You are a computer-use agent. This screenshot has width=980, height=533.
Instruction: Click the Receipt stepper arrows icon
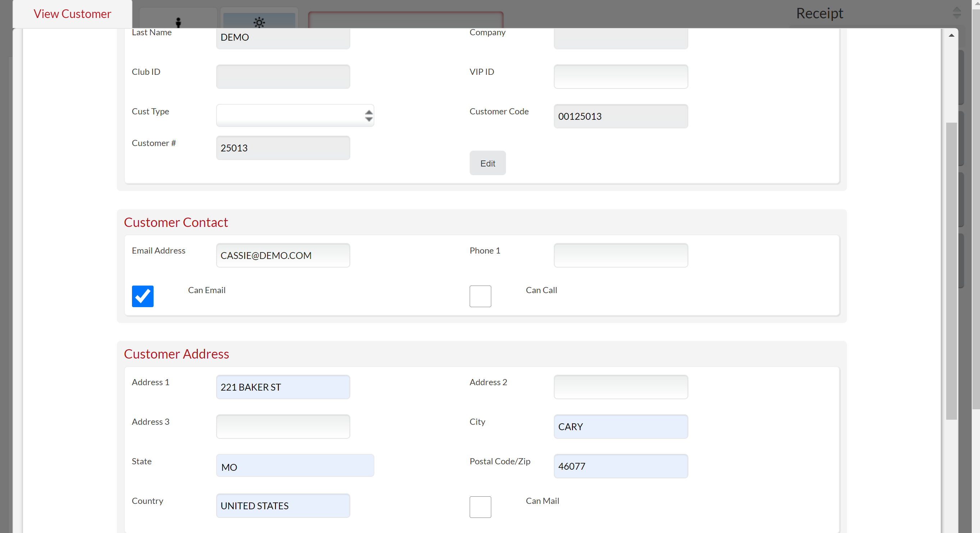pos(957,13)
